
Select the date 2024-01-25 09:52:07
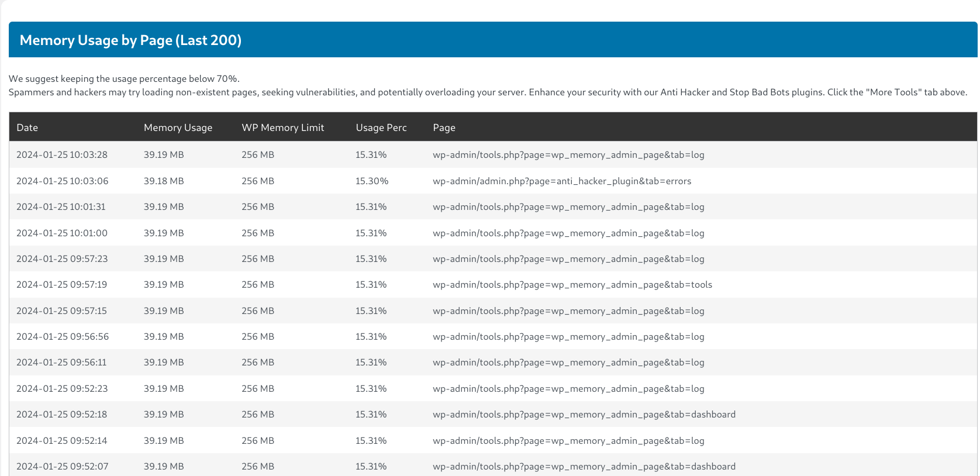point(62,467)
